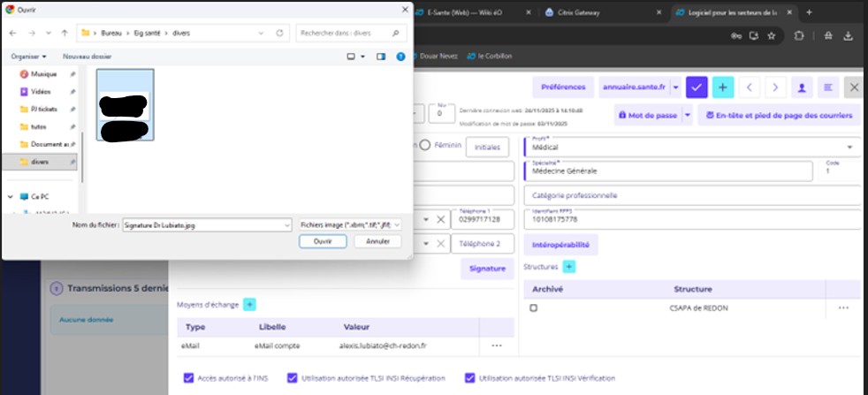Screen dimensions: 868x395
Task: Expand the Profil dropdown showing Médical
Action: (850, 147)
